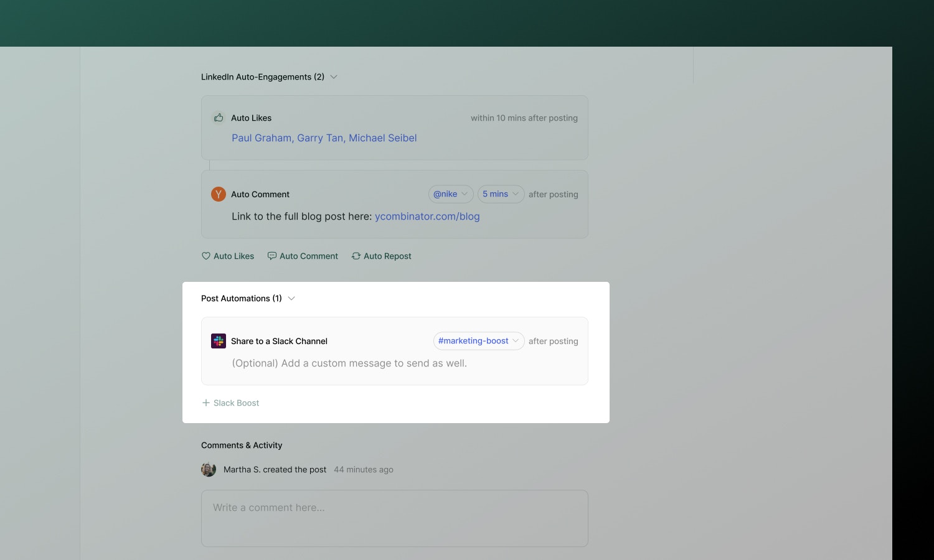Open the 5 mins timing dropdown
The width and height of the screenshot is (934, 560).
point(500,194)
